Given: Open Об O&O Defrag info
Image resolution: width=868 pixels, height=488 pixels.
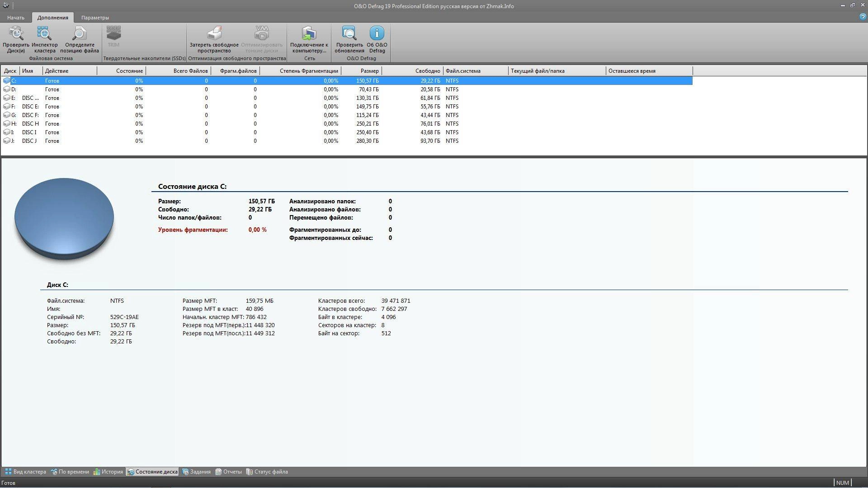Looking at the screenshot, I should (x=377, y=40).
